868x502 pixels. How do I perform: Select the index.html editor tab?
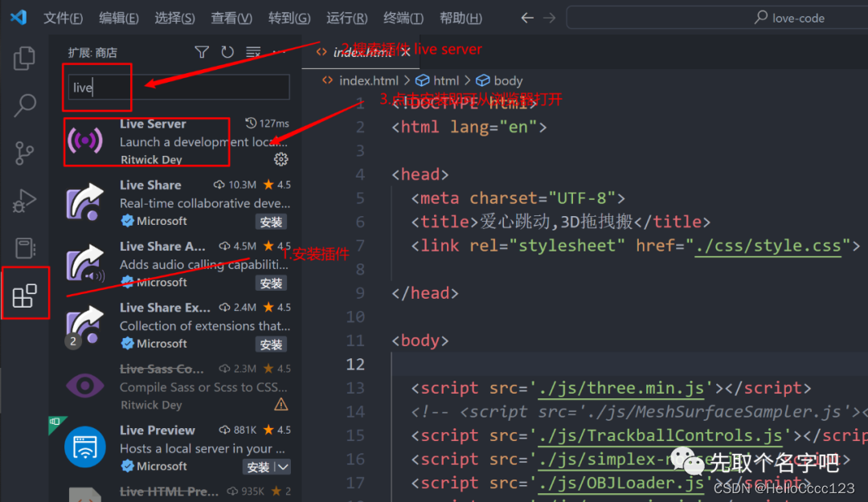click(362, 52)
